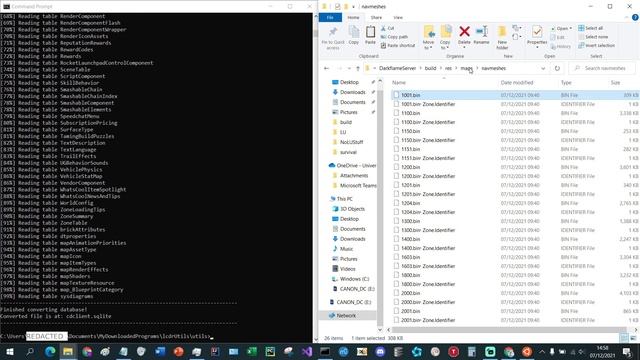Open notification center on taskbar
Viewport: 640px width, 360px height.
(627, 351)
